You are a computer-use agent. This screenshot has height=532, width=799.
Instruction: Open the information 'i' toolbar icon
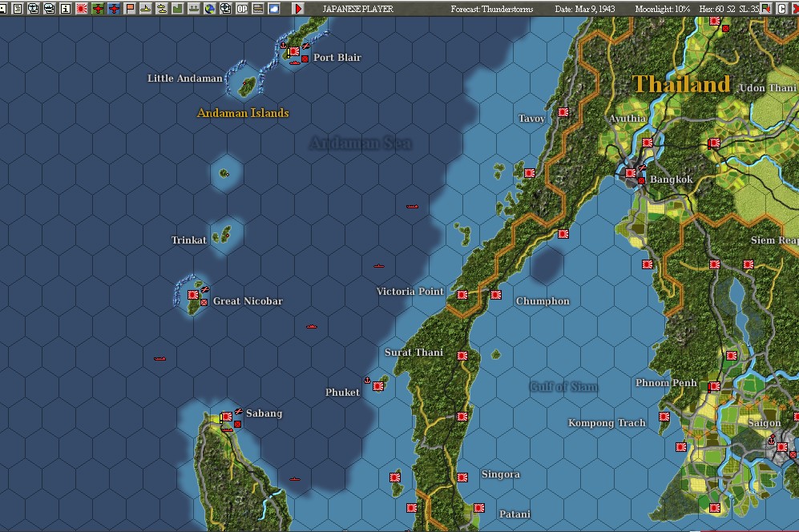66,9
